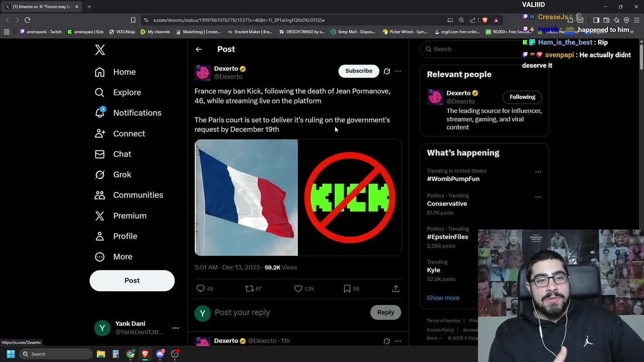The image size is (644, 362).
Task: Go back using the Post back arrow
Action: click(199, 49)
